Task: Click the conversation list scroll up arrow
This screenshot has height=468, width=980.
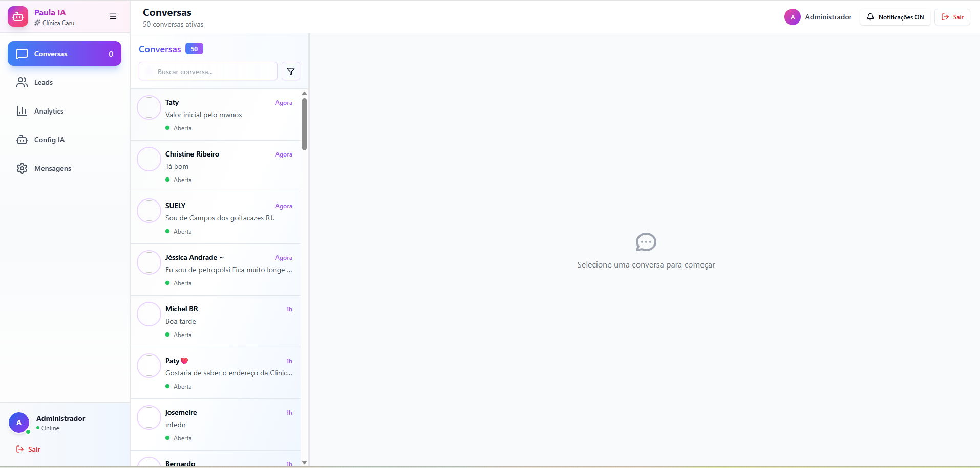Action: coord(304,94)
